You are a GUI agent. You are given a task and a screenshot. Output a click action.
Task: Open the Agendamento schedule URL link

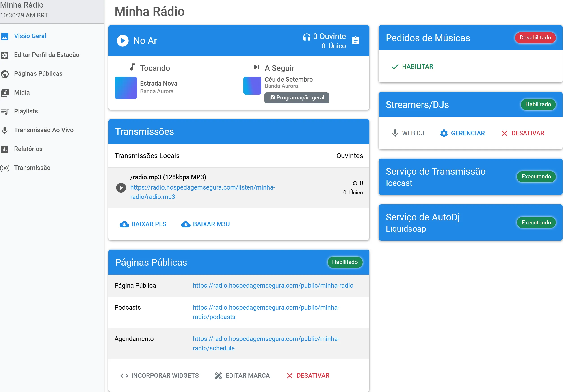click(x=266, y=343)
